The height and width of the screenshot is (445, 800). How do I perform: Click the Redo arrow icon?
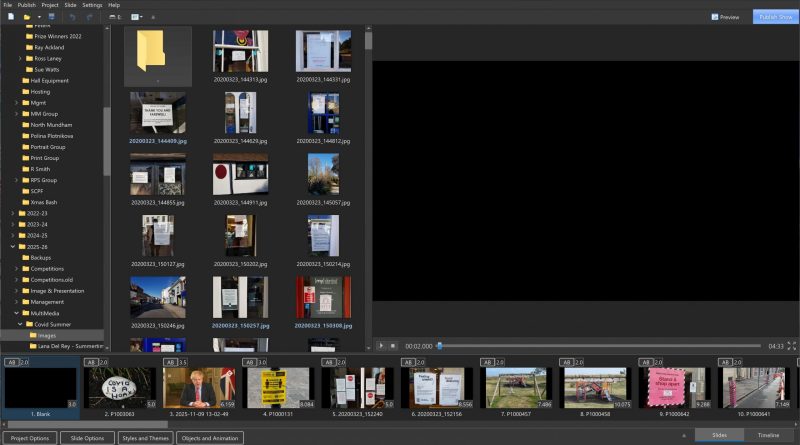(90, 17)
